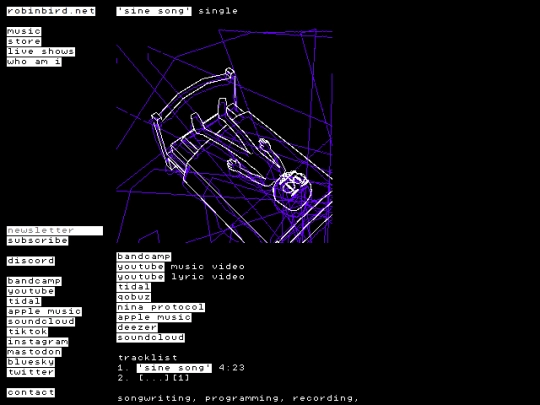Open the robinbird.net home link
Viewport: 540px width, 405px height.
[51, 11]
